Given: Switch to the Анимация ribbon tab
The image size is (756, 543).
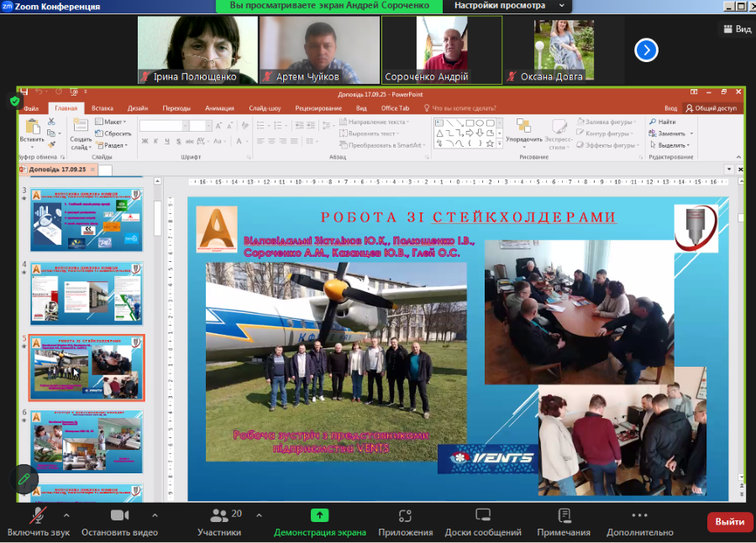Looking at the screenshot, I should (219, 108).
